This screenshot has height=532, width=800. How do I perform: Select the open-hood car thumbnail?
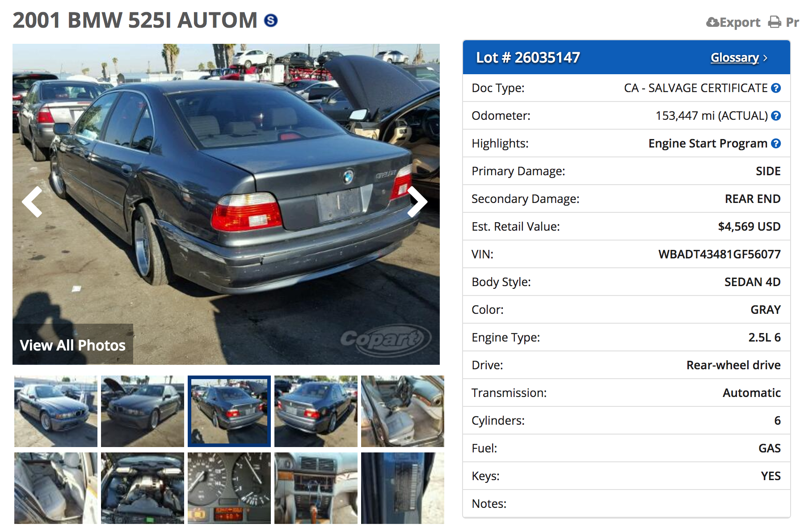(143, 411)
